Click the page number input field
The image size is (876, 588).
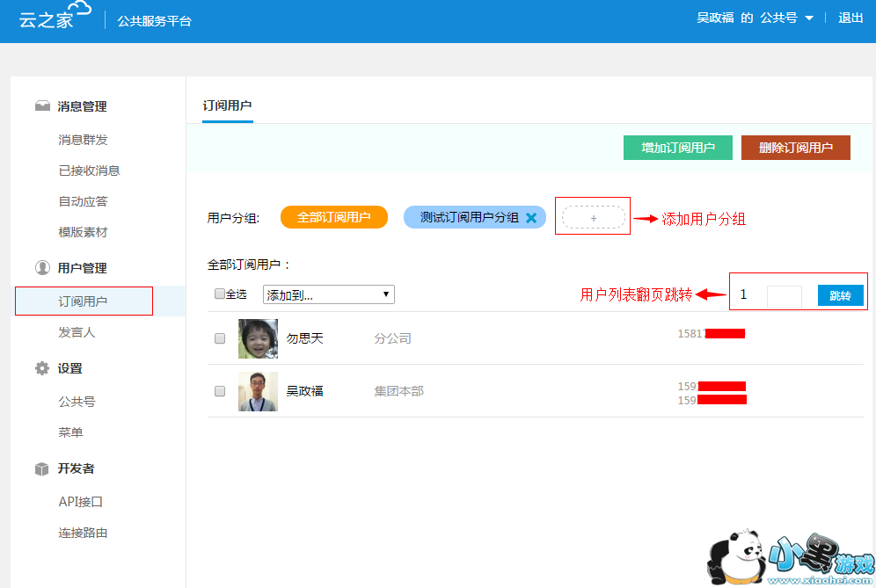click(785, 296)
